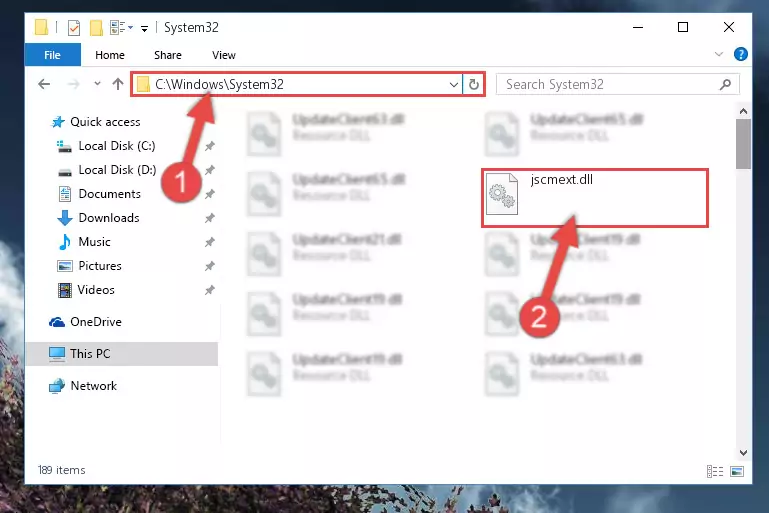The height and width of the screenshot is (513, 769).
Task: Open the recent locations dropdown
Action: click(97, 84)
